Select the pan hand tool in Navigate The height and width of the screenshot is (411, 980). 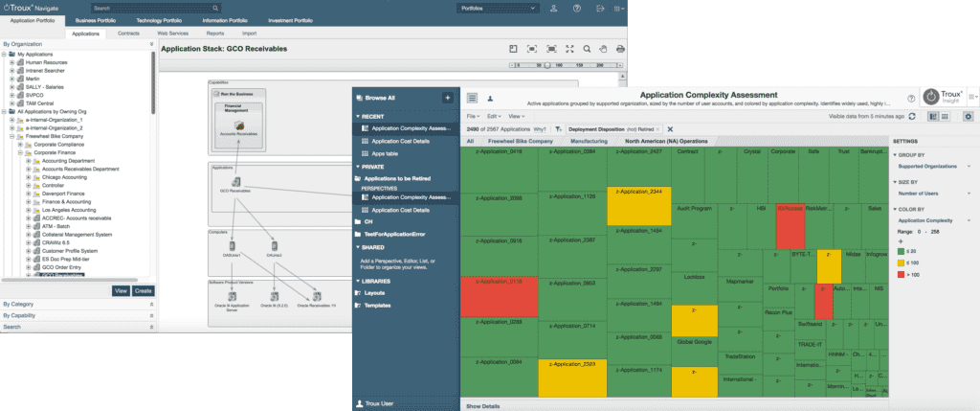(x=603, y=49)
